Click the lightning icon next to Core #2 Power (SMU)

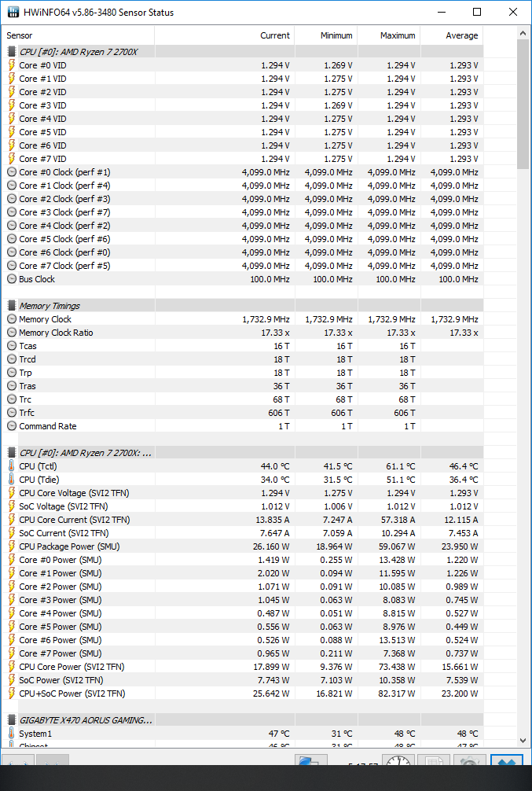(x=12, y=587)
